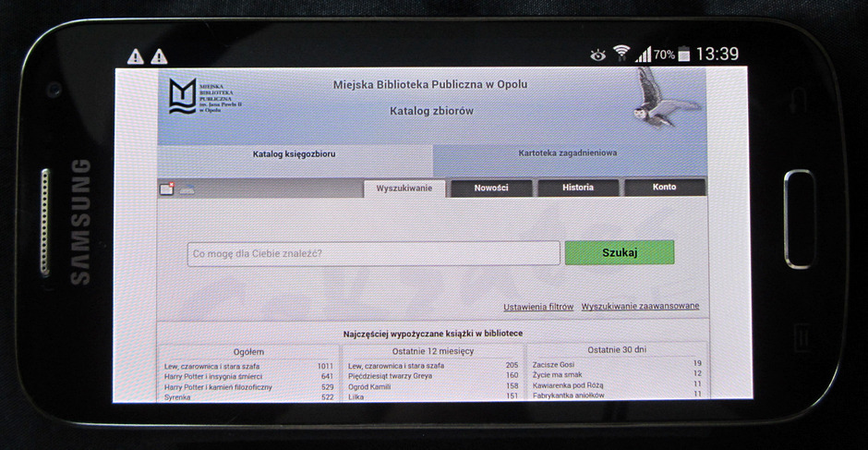
Task: Open Ustawienia filtrów link
Action: coord(538,307)
